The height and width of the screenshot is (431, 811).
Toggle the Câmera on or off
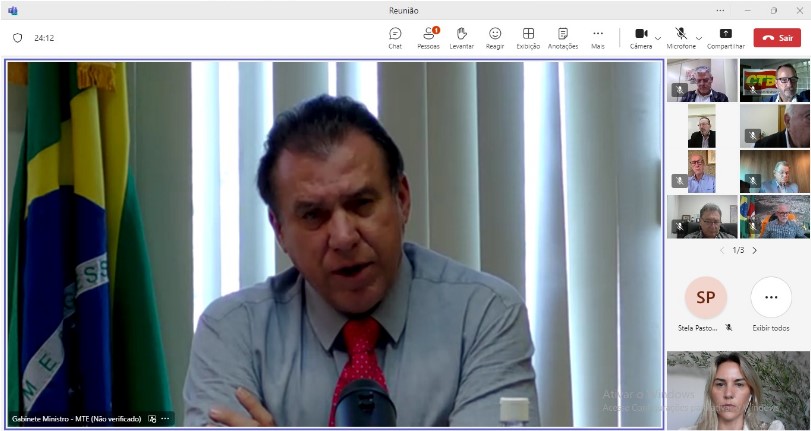[x=640, y=36]
